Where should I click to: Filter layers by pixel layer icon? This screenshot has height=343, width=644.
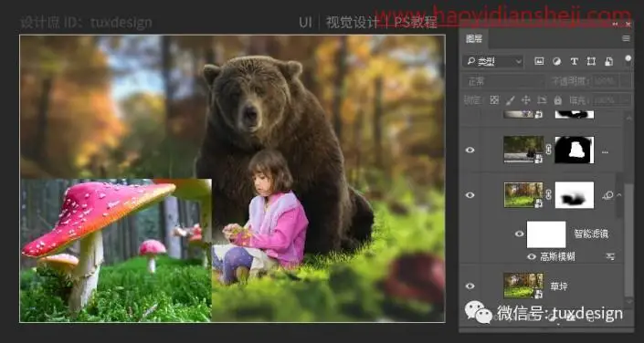(539, 61)
